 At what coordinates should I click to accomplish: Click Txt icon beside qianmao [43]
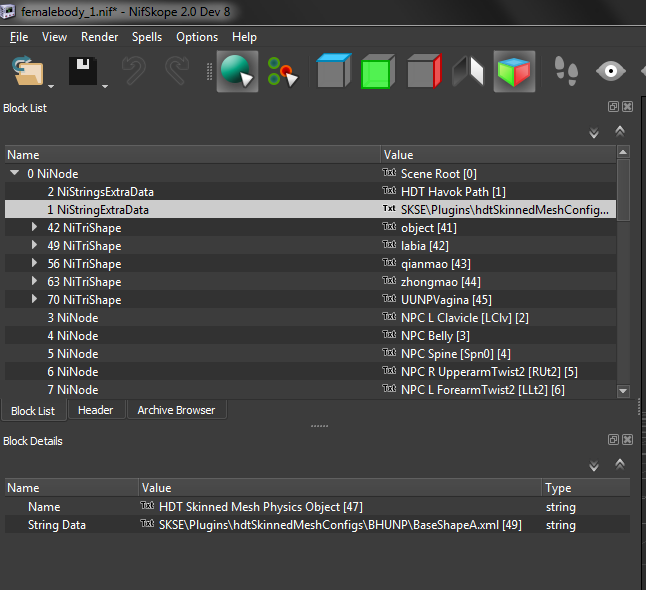(389, 262)
